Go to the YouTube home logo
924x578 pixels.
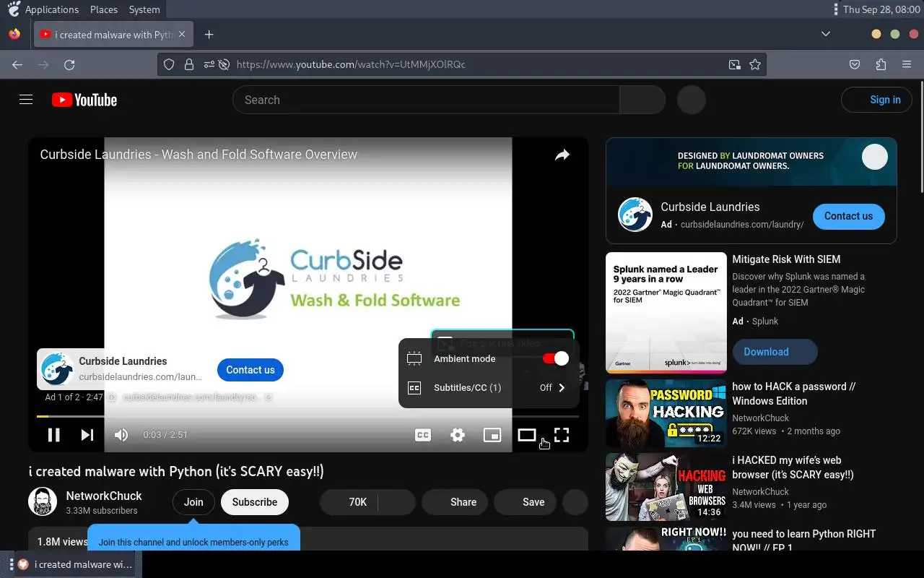click(84, 100)
